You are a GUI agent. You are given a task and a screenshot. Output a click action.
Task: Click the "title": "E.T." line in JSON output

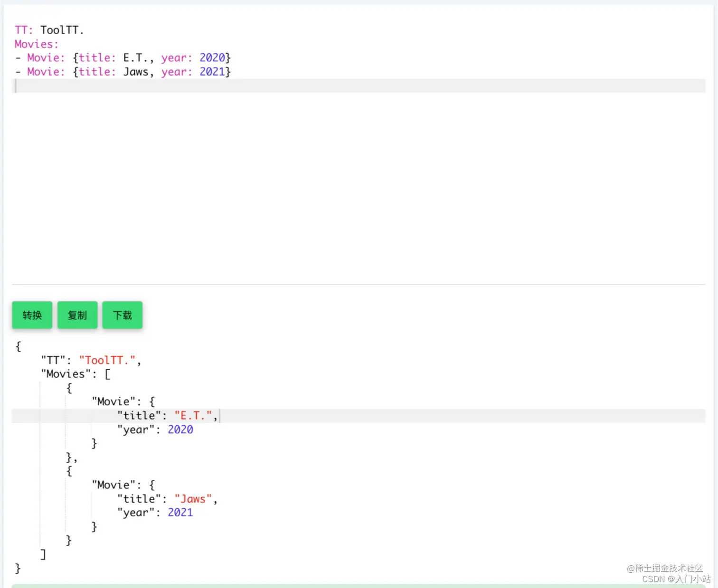coord(168,416)
